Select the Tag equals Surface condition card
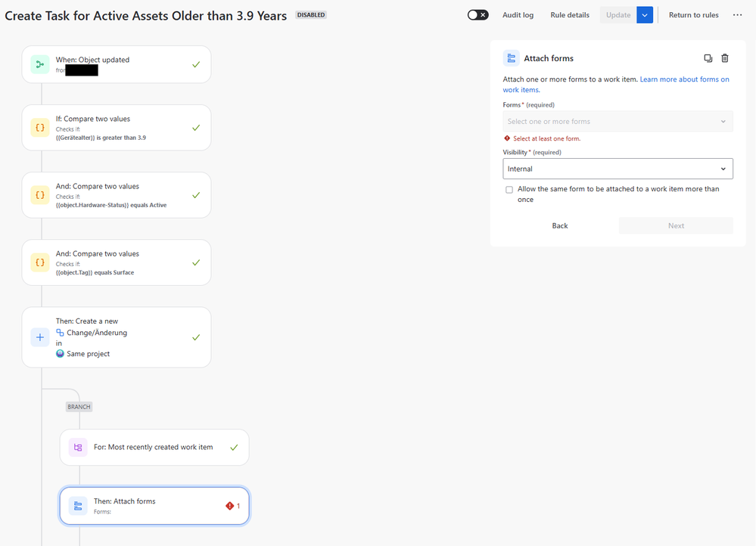Image resolution: width=756 pixels, height=546 pixels. pyautogui.click(x=117, y=262)
